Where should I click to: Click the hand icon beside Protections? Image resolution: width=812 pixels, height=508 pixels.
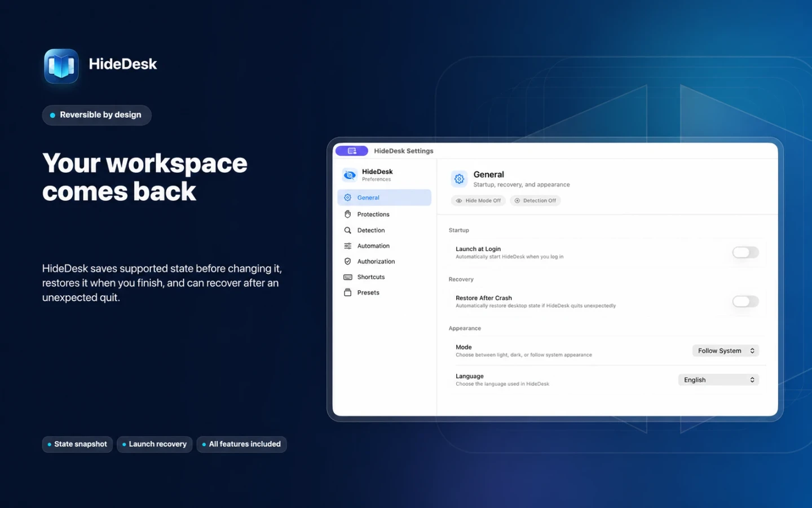pyautogui.click(x=347, y=214)
